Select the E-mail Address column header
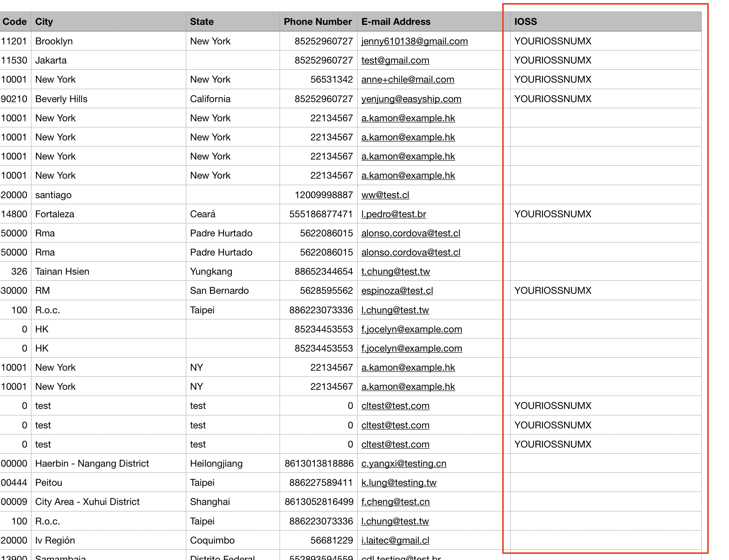The image size is (729, 560). point(396,21)
